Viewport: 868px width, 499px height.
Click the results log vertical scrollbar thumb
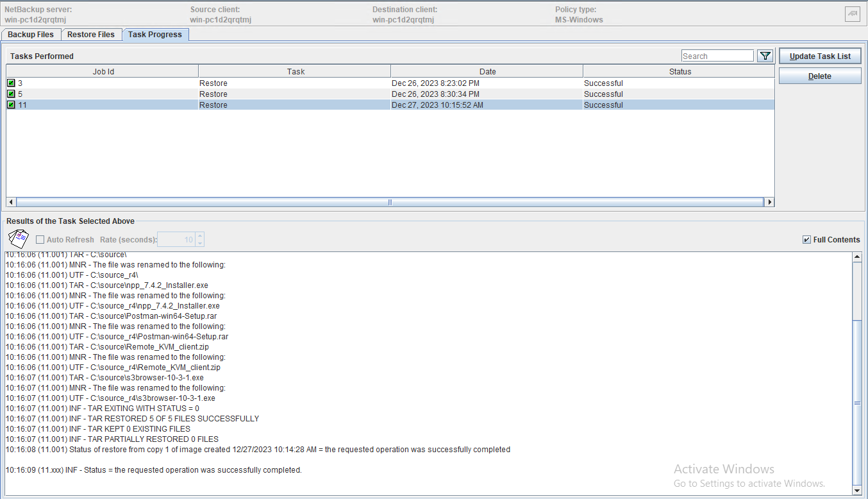(x=858, y=403)
